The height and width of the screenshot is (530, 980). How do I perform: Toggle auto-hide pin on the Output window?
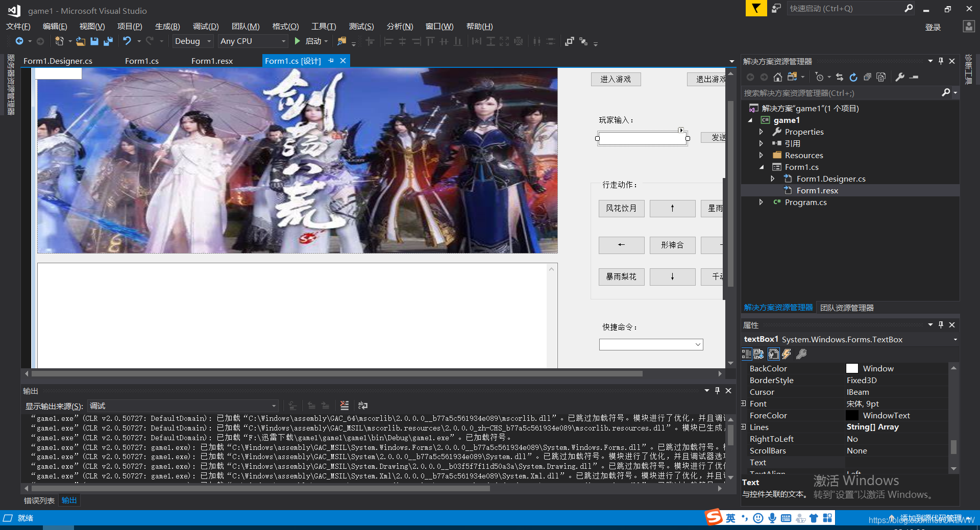(717, 390)
